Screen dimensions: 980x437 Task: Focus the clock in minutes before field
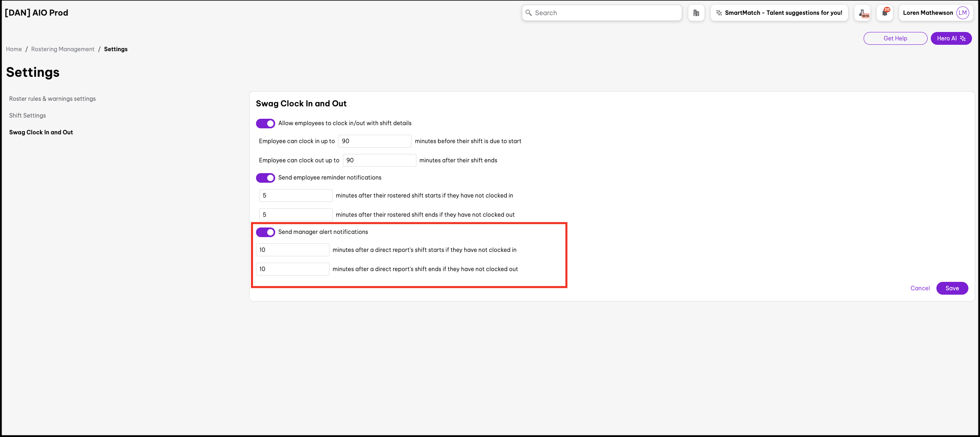(374, 141)
